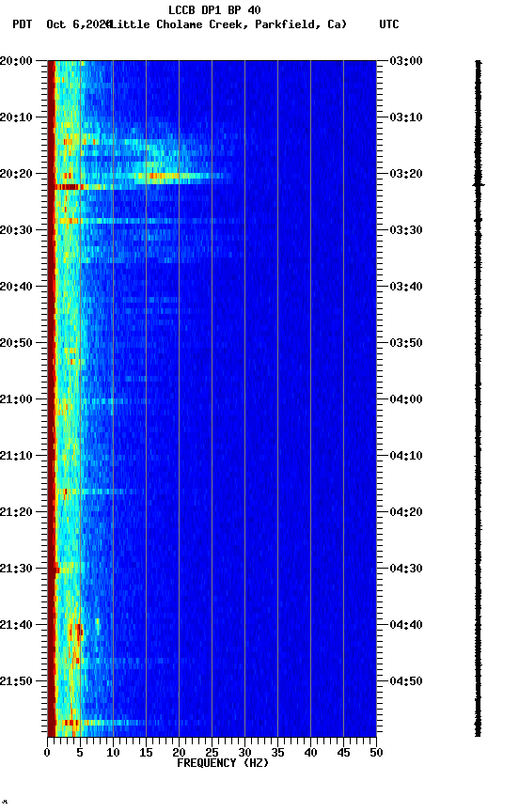This screenshot has width=519, height=812.
Task: Click the 03:10 UTC time label
Action: coord(406,117)
